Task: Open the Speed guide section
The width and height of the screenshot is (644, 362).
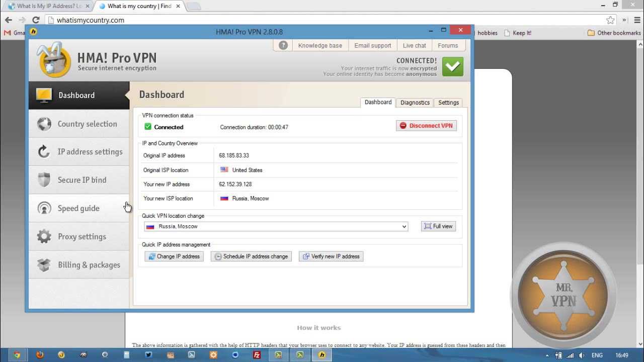Action: [79, 208]
